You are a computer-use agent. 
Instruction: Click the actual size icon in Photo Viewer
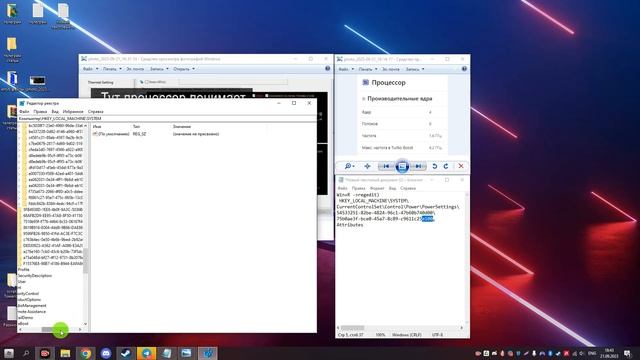coord(367,166)
